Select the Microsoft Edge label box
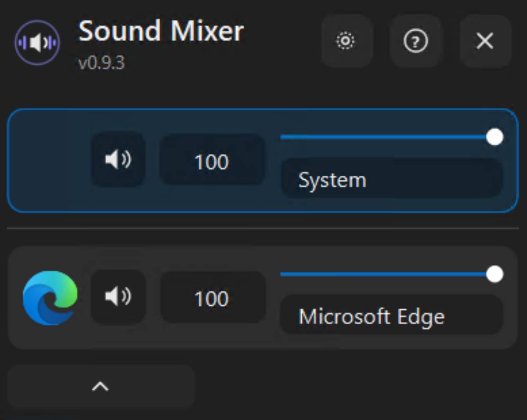 (x=391, y=315)
